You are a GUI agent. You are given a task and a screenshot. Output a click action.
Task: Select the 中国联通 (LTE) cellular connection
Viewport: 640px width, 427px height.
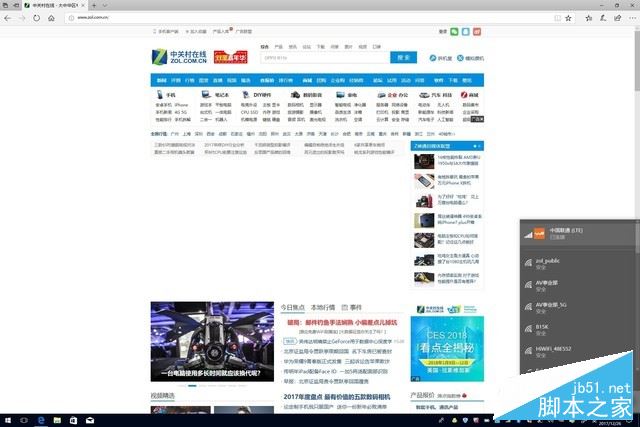[x=577, y=233]
